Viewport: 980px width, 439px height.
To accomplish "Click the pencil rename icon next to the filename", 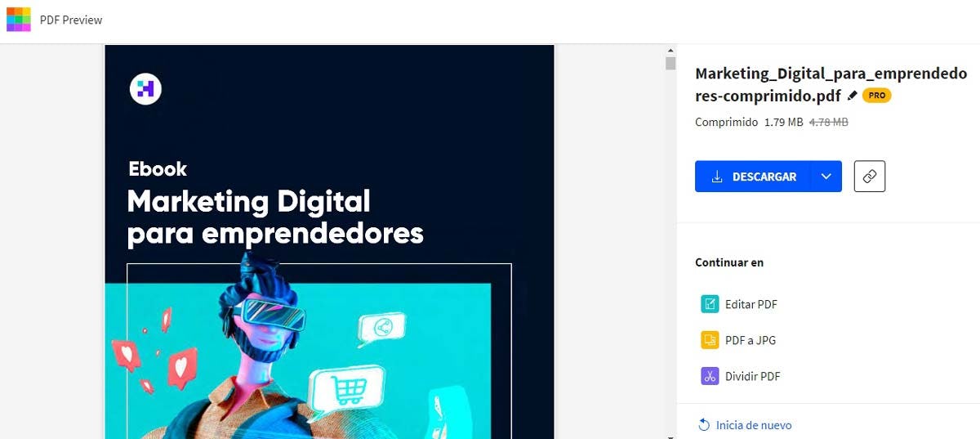I will pos(853,96).
